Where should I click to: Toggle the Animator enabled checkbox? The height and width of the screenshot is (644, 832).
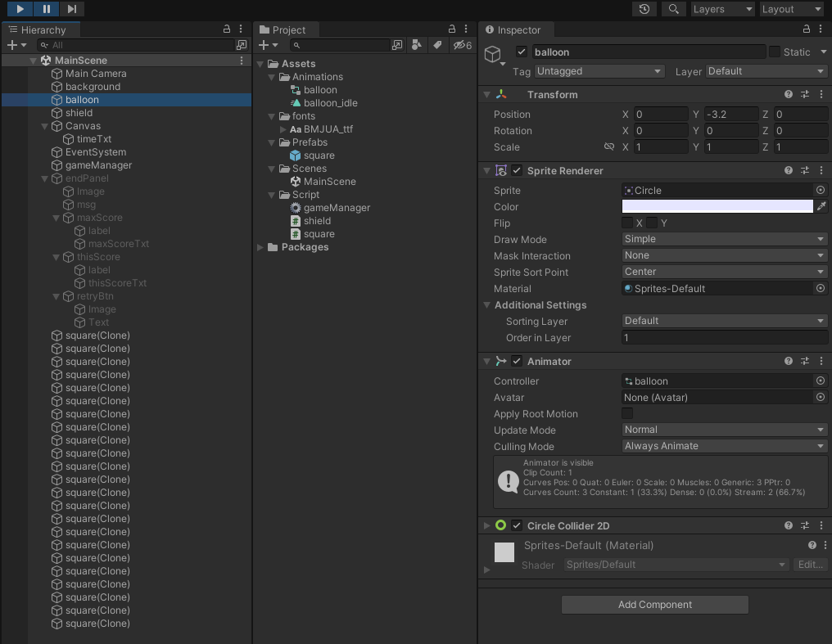516,361
